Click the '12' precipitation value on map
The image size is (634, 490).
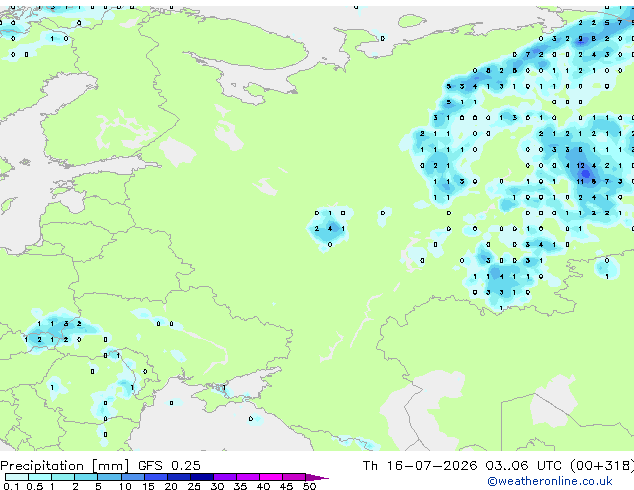(x=580, y=165)
